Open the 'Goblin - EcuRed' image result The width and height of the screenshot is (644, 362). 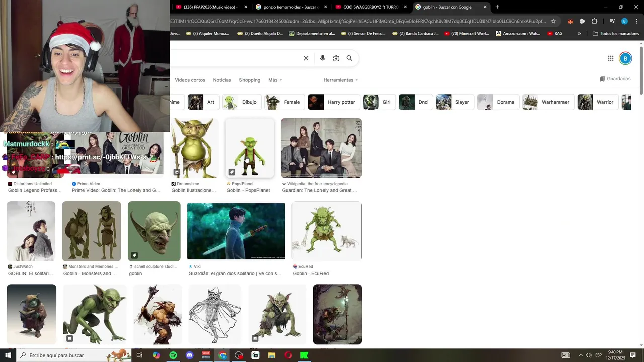tap(327, 231)
